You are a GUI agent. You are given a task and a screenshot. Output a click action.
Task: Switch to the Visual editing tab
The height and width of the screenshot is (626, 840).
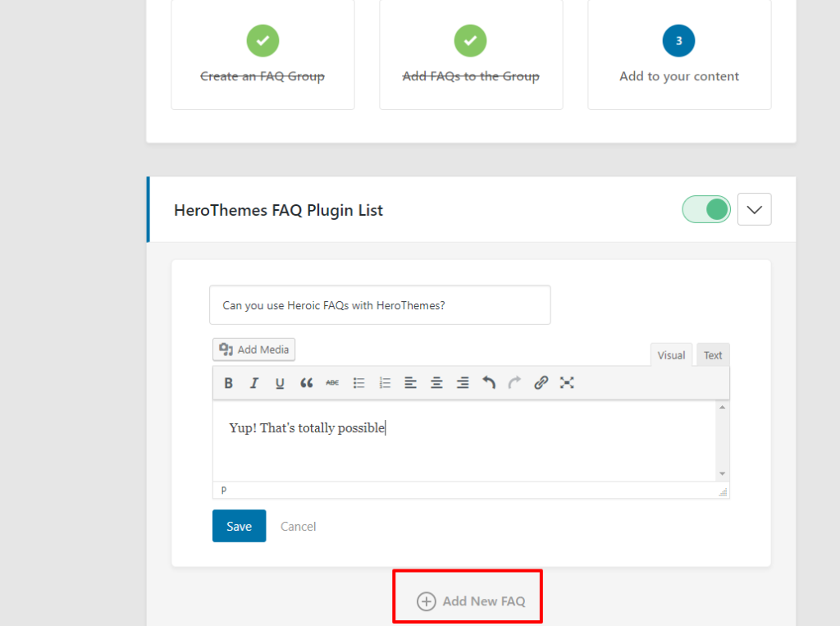click(x=671, y=354)
